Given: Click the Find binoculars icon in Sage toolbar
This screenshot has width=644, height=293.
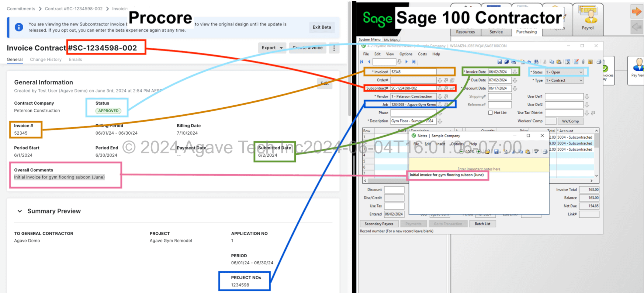Looking at the screenshot, I should [536, 62].
